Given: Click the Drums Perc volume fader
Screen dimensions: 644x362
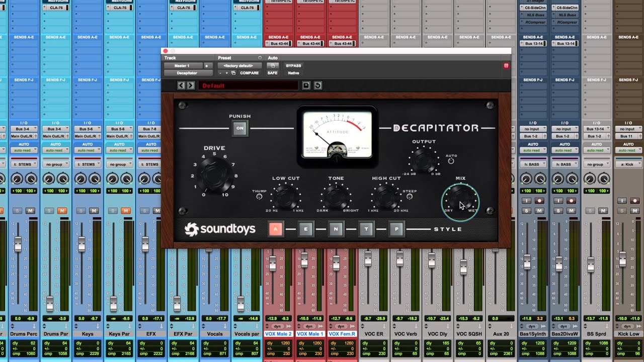Looking at the screenshot, I should coord(18,245).
